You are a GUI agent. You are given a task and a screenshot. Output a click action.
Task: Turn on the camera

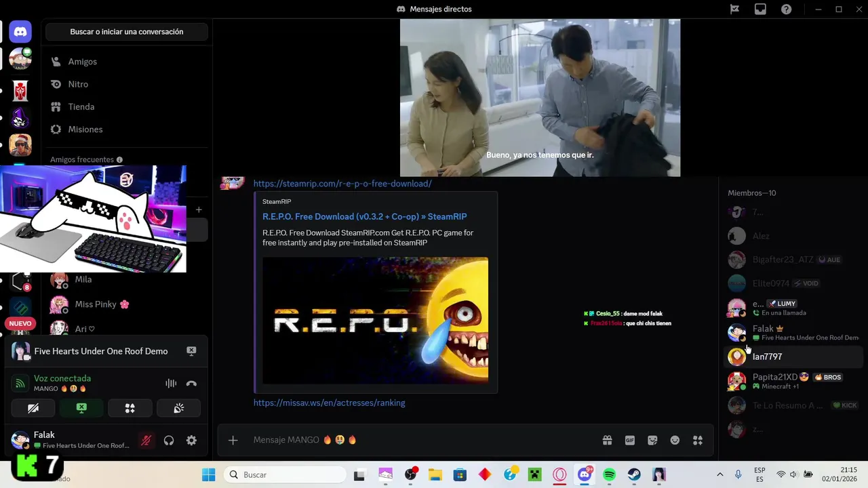click(33, 408)
